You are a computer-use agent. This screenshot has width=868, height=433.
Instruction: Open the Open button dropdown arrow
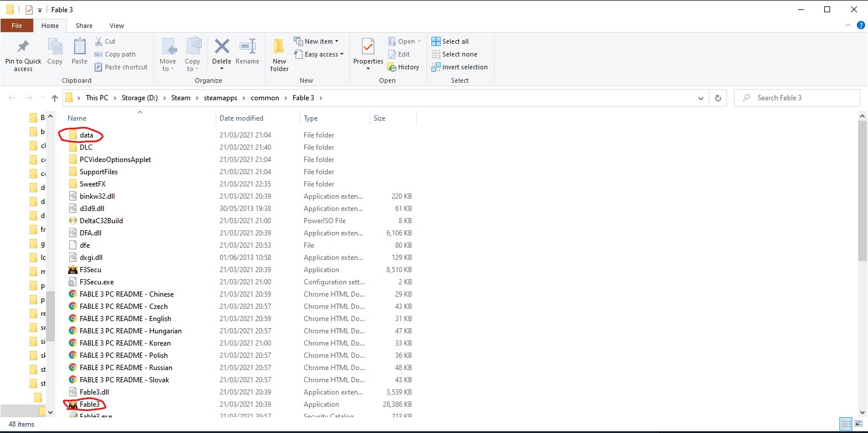(x=419, y=41)
